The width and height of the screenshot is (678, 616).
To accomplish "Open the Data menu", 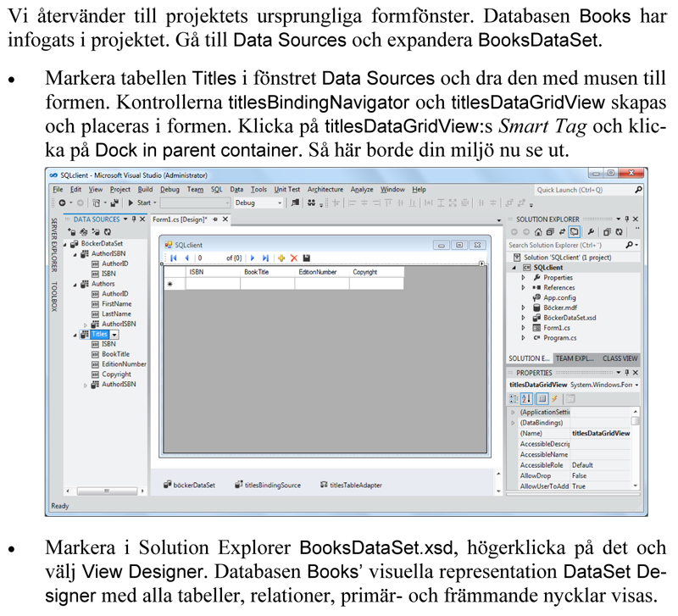I will tap(236, 190).
